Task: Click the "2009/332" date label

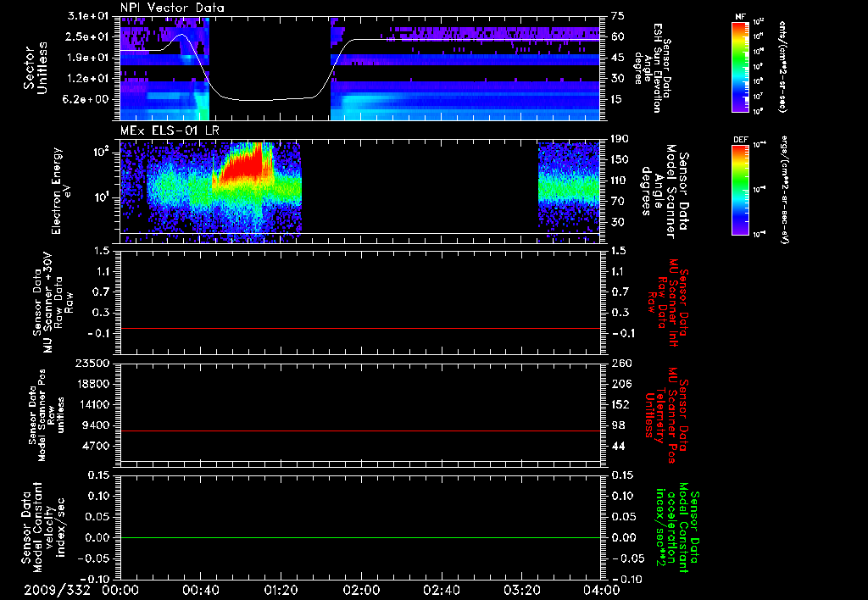Action: 57,590
